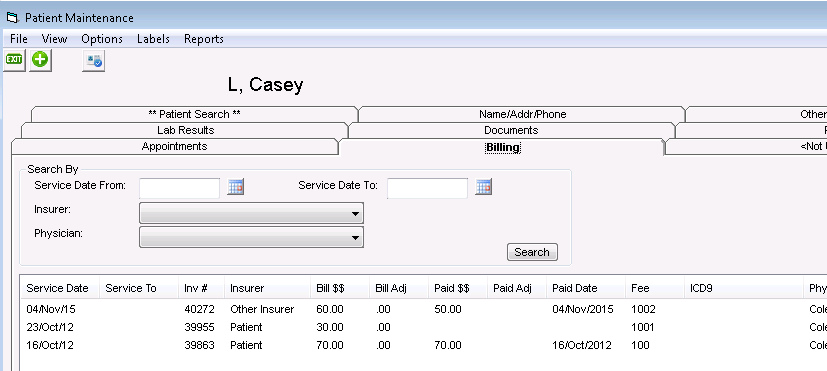This screenshot has height=371, width=827.
Task: Click the Insurer column header
Action: pyautogui.click(x=267, y=288)
